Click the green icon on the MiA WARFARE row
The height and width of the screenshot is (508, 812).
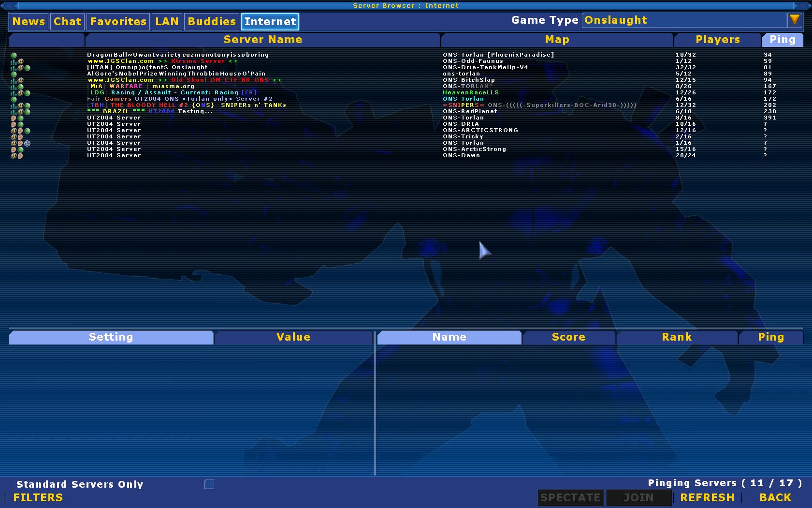20,87
